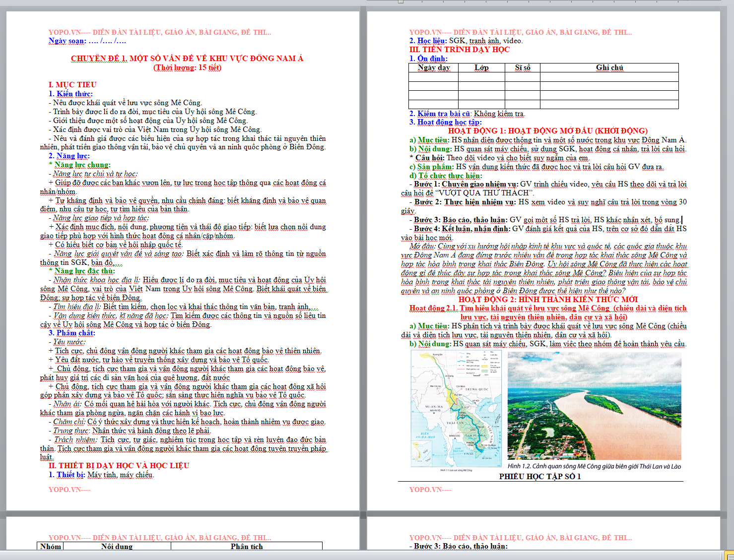Click the indent marker on the ruler
Image resolution: width=734 pixels, height=560 pixels.
point(400,1)
